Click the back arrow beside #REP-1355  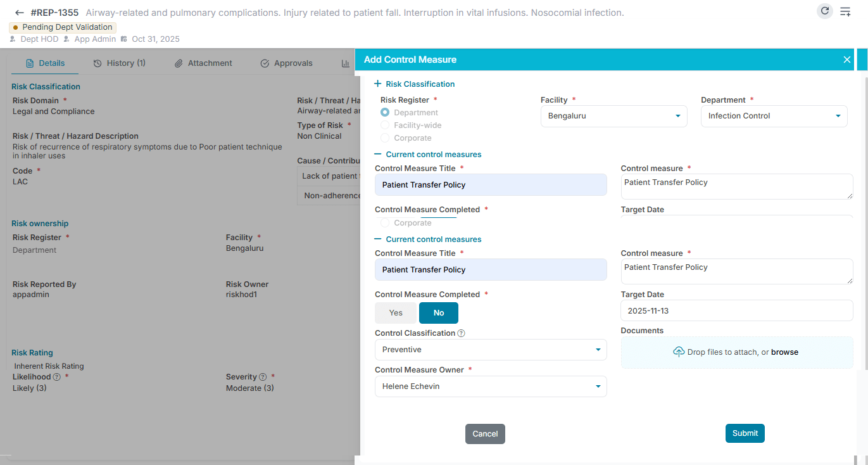(x=18, y=12)
